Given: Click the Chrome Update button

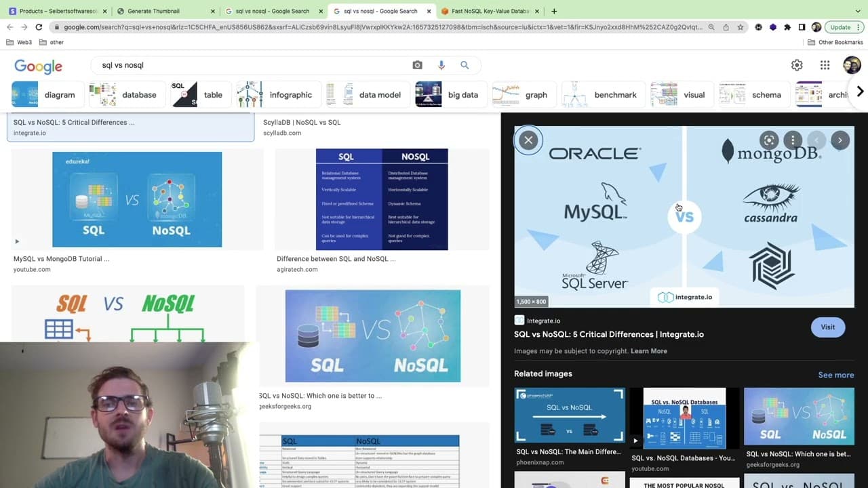Looking at the screenshot, I should 844,27.
